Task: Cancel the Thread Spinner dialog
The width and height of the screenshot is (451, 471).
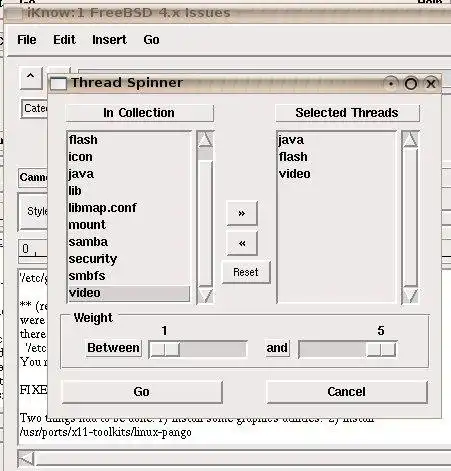Action: [x=347, y=392]
